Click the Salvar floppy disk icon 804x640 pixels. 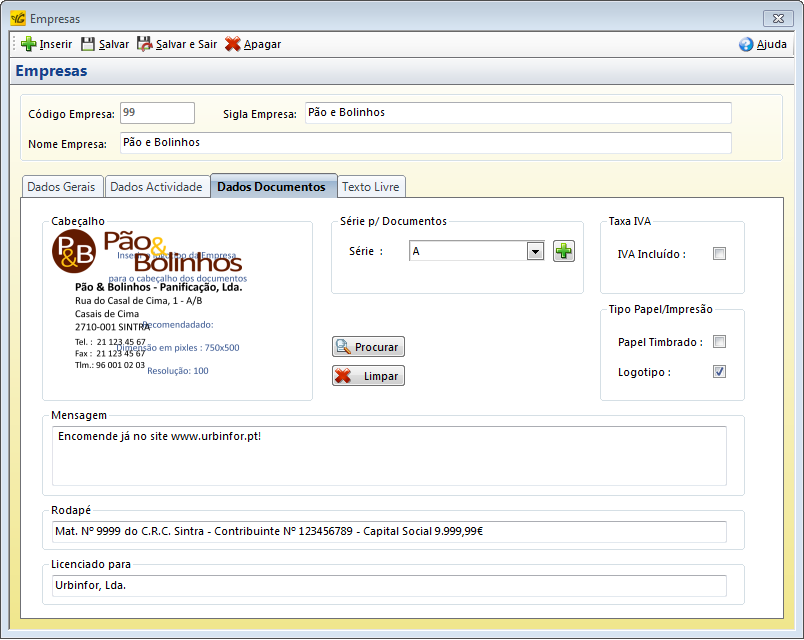click(x=88, y=44)
